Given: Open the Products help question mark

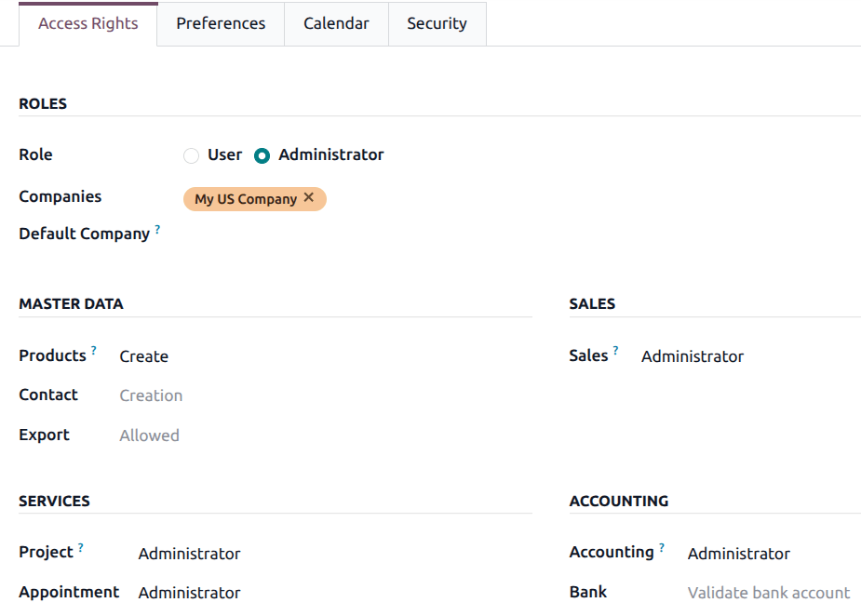Looking at the screenshot, I should click(94, 350).
